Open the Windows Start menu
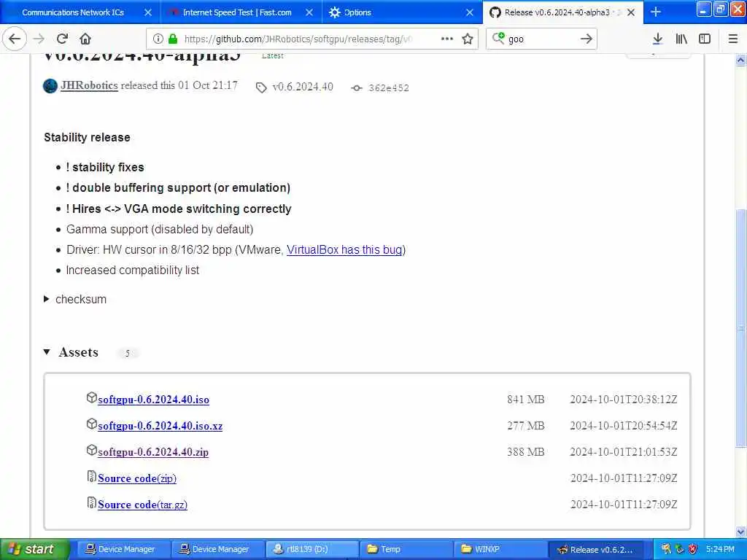The width and height of the screenshot is (747, 560). [x=35, y=549]
